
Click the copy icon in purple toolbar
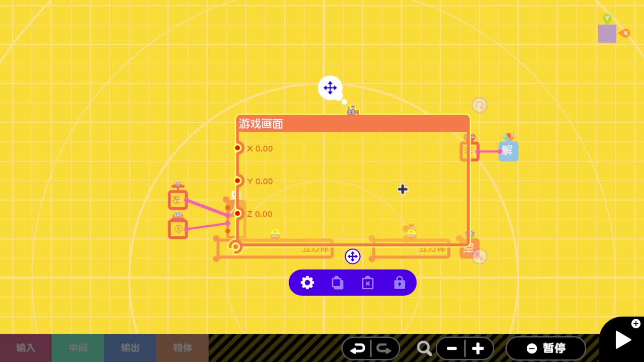[338, 283]
